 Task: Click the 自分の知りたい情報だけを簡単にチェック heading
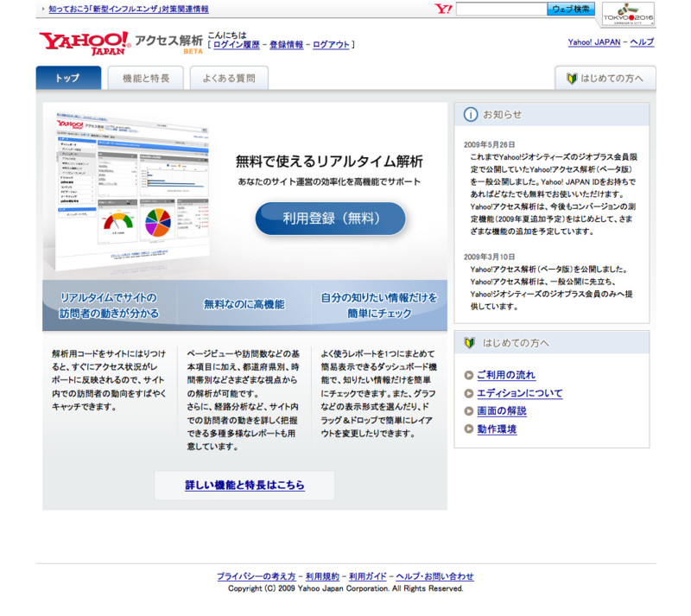379,305
